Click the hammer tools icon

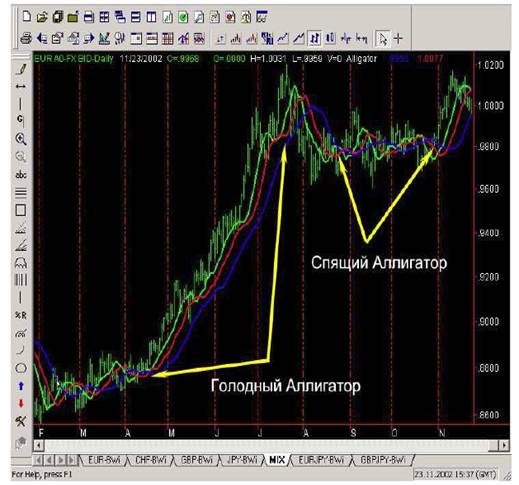pyautogui.click(x=21, y=421)
